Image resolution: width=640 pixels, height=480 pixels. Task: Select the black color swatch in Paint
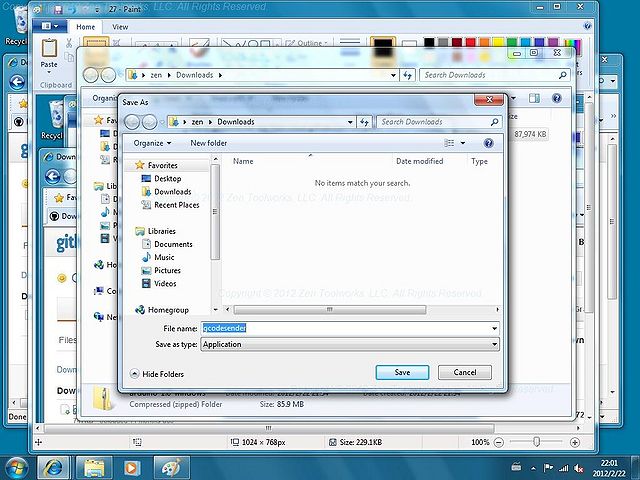429,42
